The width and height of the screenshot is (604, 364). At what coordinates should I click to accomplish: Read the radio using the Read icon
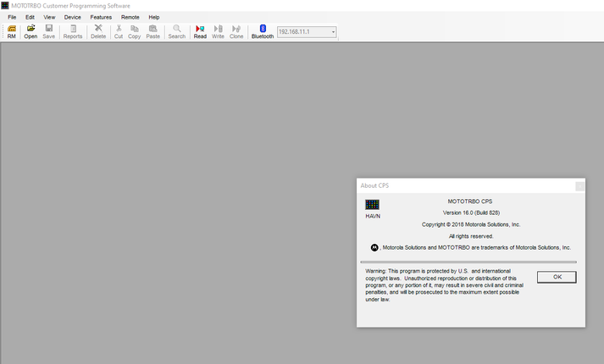[x=200, y=31]
